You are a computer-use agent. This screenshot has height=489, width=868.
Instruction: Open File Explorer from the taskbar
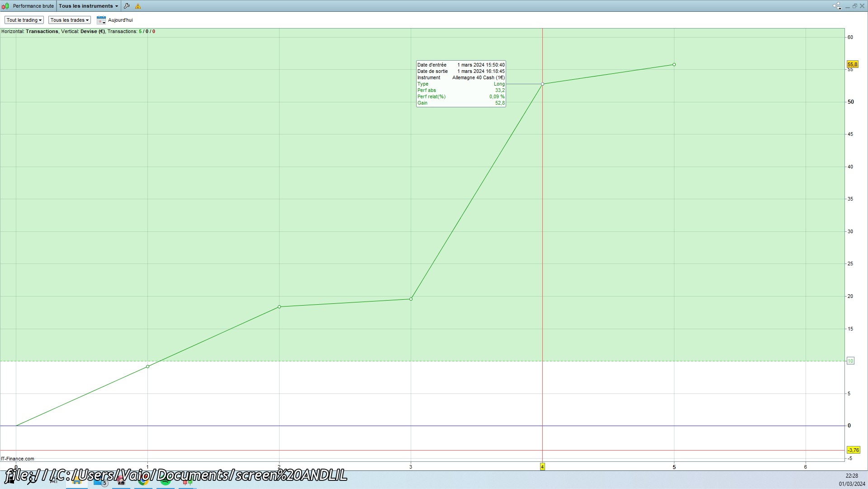[77, 481]
